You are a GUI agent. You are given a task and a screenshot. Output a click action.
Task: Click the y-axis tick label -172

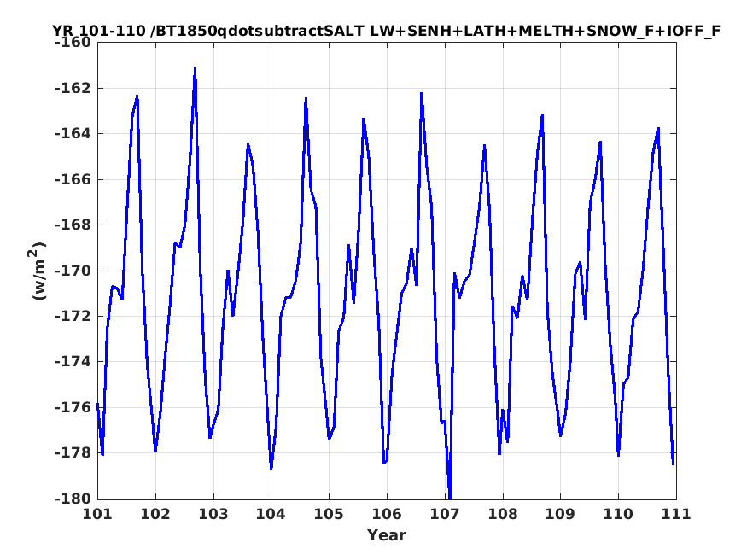pyautogui.click(x=73, y=316)
